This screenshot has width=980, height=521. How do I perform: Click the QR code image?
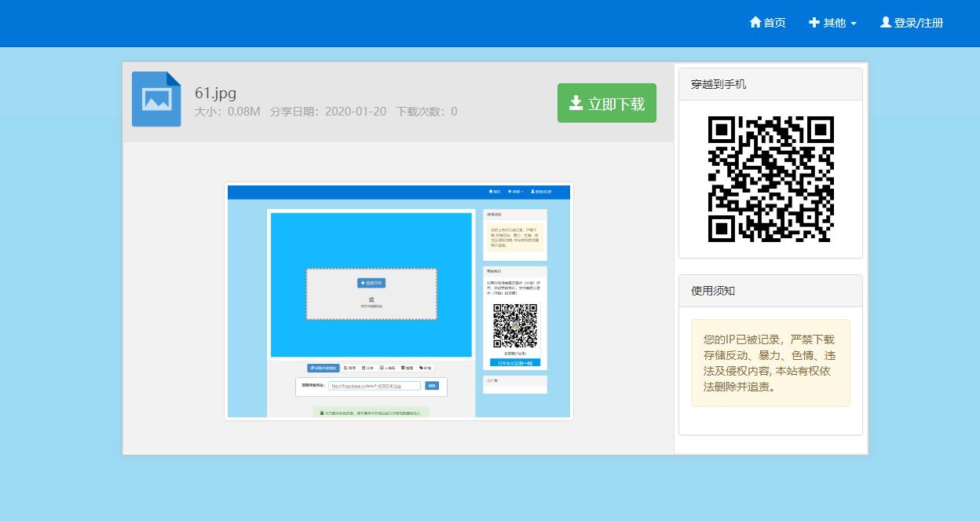[770, 179]
